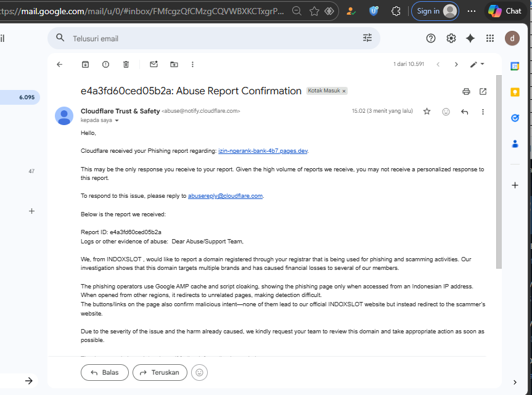This screenshot has width=532, height=395.
Task: Open Contacts side panel
Action: 515,144
